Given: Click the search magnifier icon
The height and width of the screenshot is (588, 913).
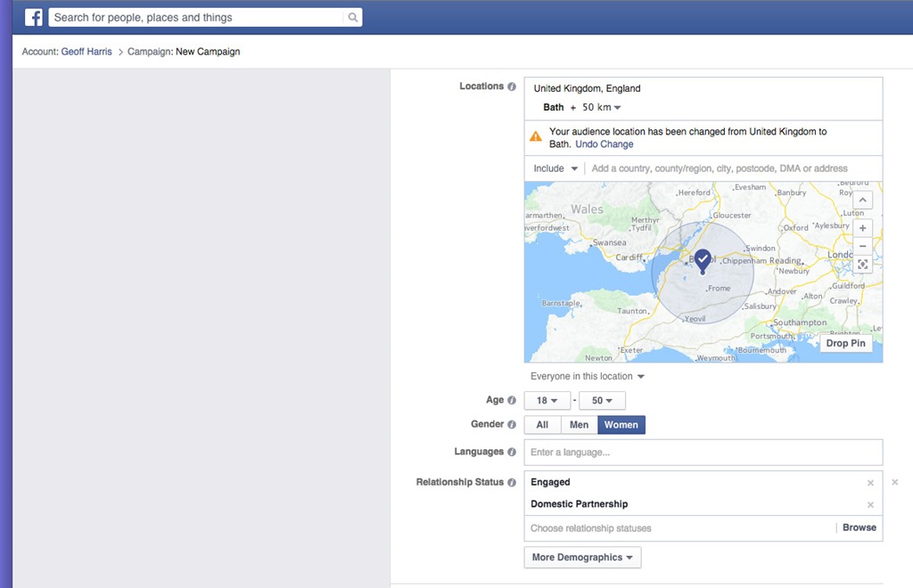Looking at the screenshot, I should [353, 18].
